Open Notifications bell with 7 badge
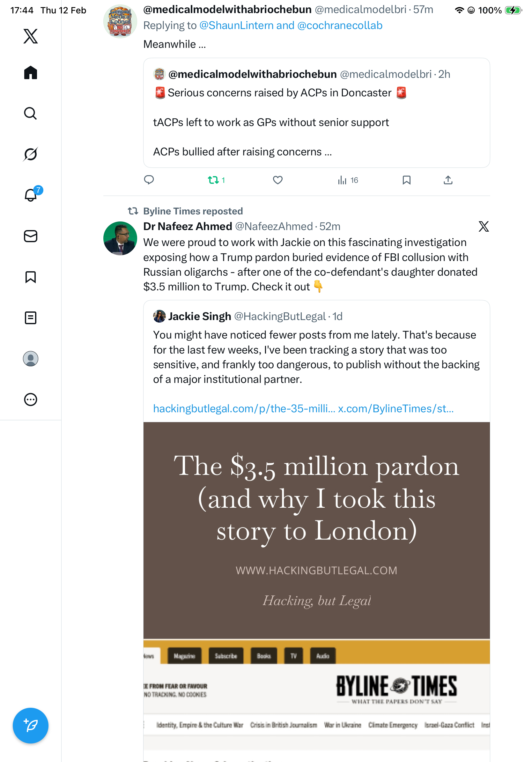 [x=31, y=195]
